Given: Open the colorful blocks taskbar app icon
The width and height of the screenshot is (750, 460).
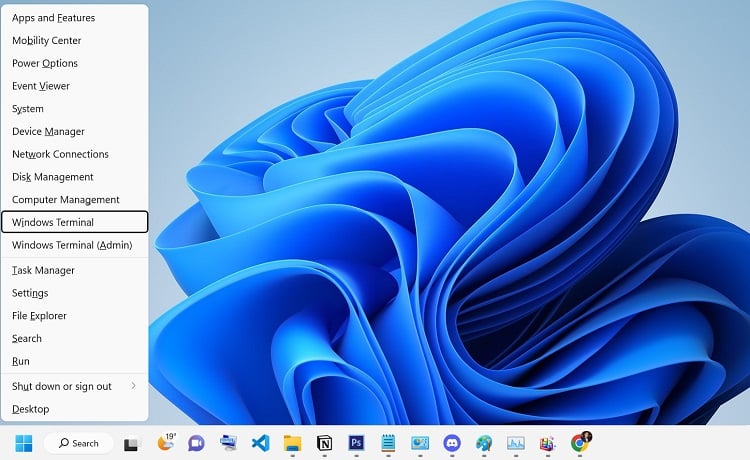Looking at the screenshot, I should point(548,443).
